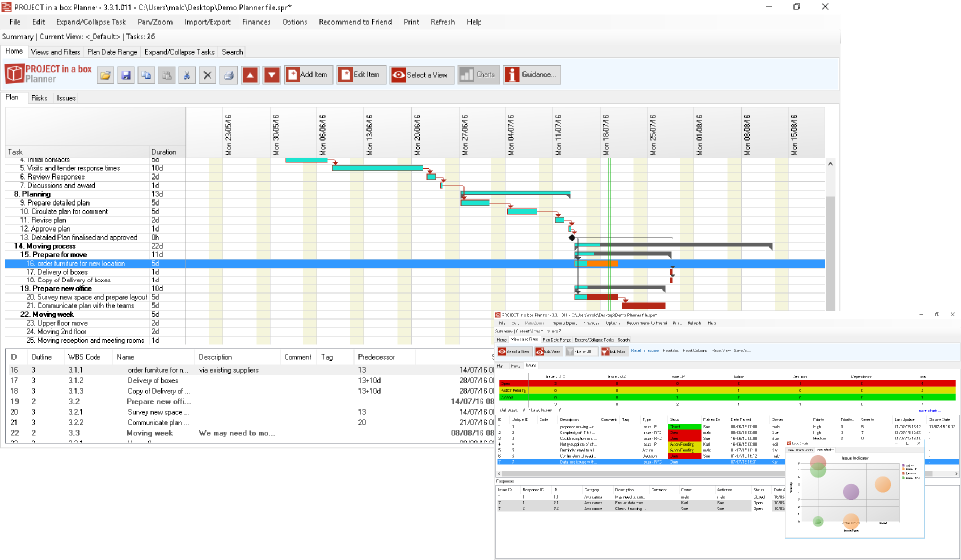Open the Pan/Zoom menu
The image size is (961, 560).
(x=155, y=22)
